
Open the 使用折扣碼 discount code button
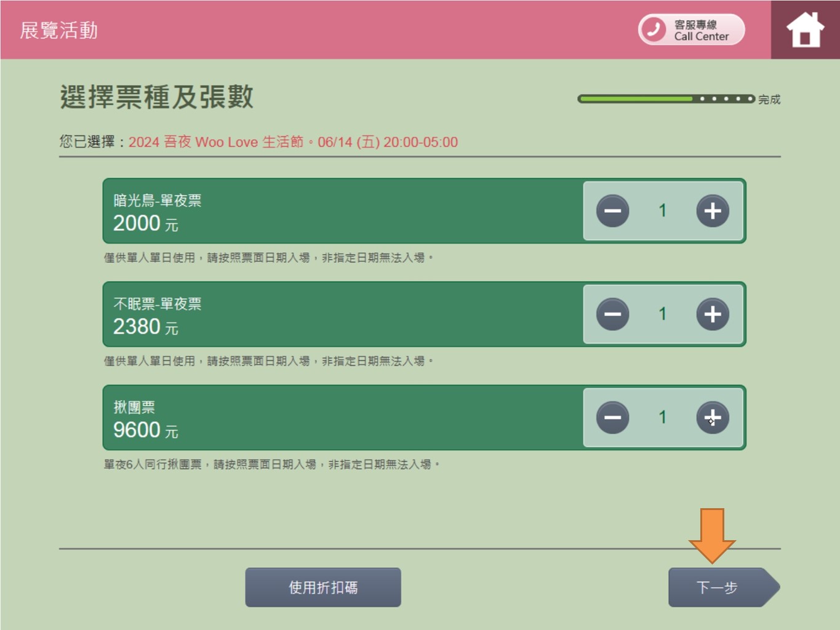click(323, 588)
